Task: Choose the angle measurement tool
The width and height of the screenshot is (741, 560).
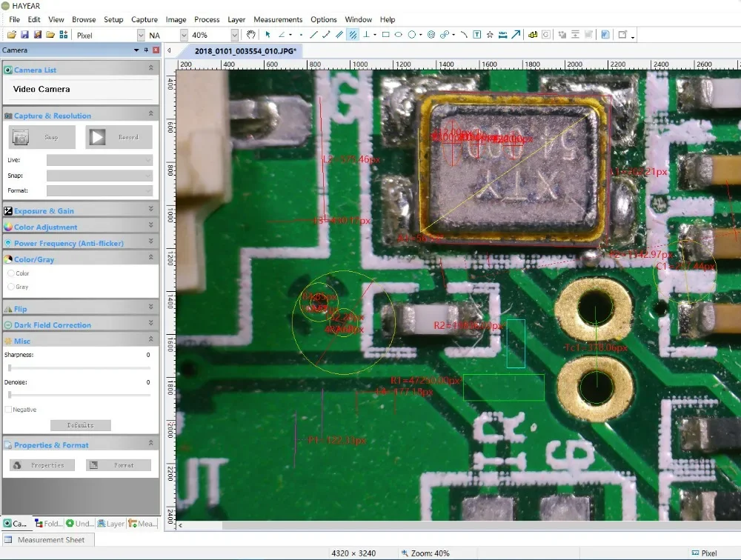Action: 283,35
